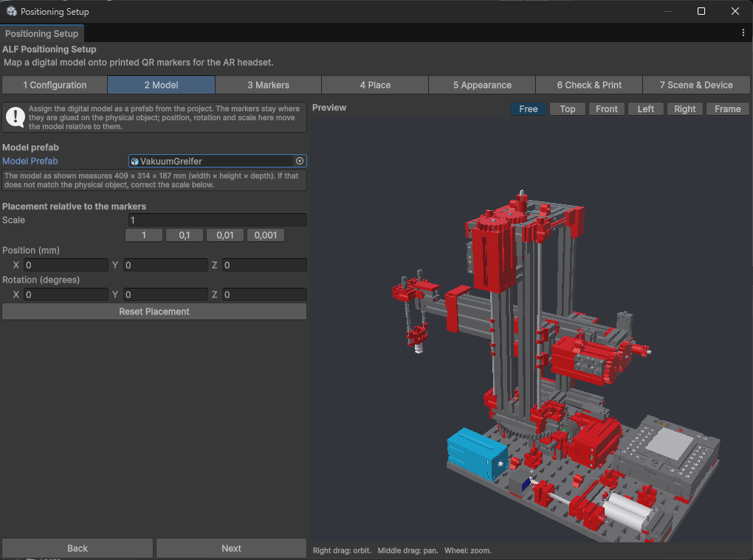This screenshot has height=560, width=753.
Task: Click the Model prefab section heading
Action: coord(31,148)
